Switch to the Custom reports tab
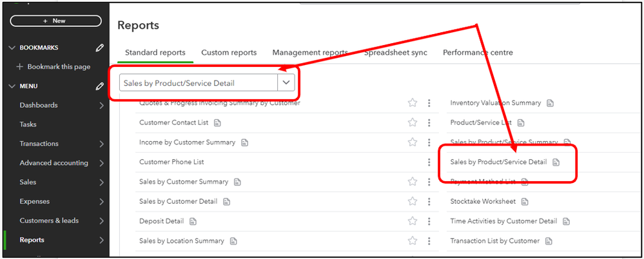644x259 pixels. point(229,53)
